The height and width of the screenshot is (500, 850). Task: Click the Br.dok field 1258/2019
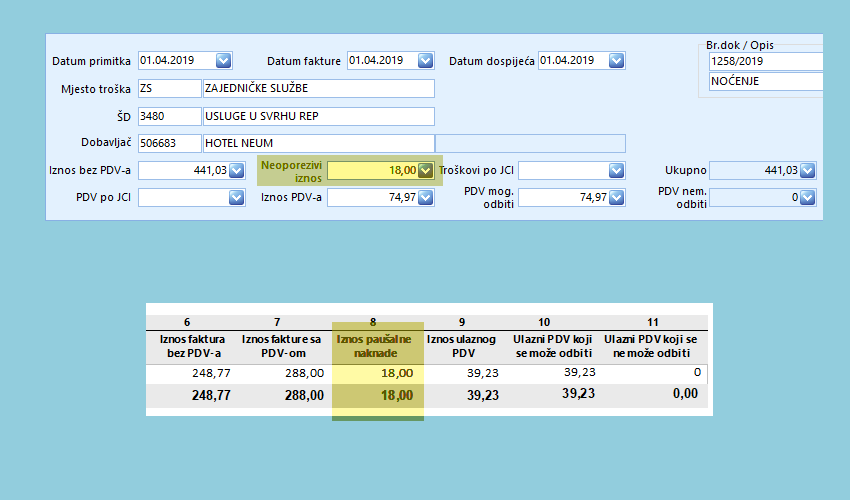click(x=765, y=61)
